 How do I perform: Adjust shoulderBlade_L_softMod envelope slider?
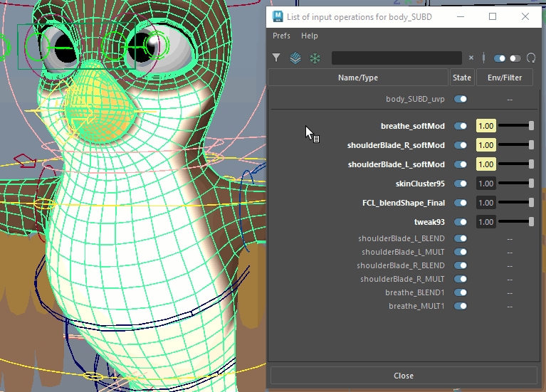tap(516, 164)
